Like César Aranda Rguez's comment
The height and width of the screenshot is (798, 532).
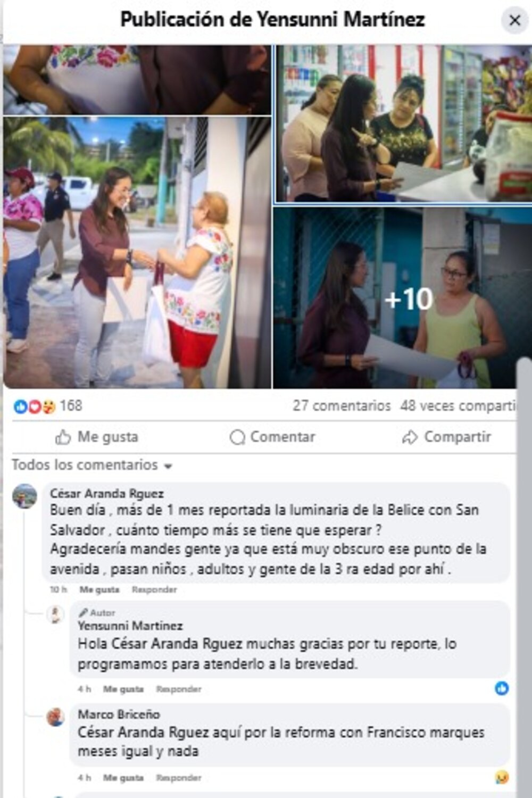point(99,589)
